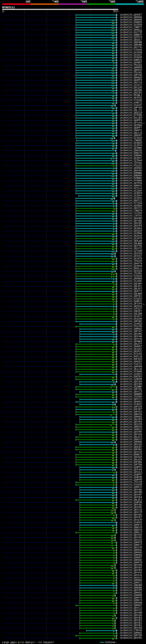Screen dimensions: 146x644
Task: Select the UniRef100_O04915 label
Action: click(131, 324)
